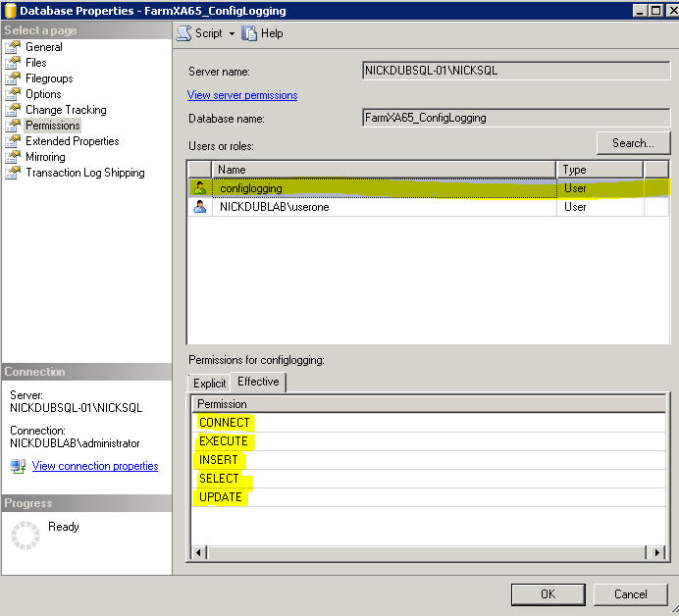Click the Search... button

click(633, 143)
